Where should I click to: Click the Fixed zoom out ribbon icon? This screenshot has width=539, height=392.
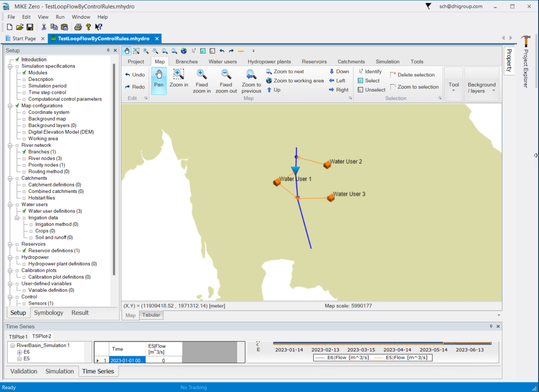coord(226,81)
